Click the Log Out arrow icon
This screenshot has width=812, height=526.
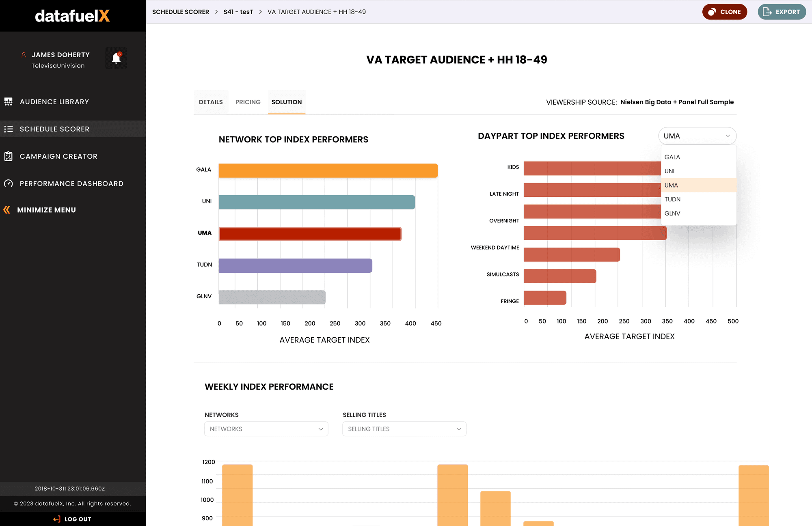pyautogui.click(x=57, y=519)
